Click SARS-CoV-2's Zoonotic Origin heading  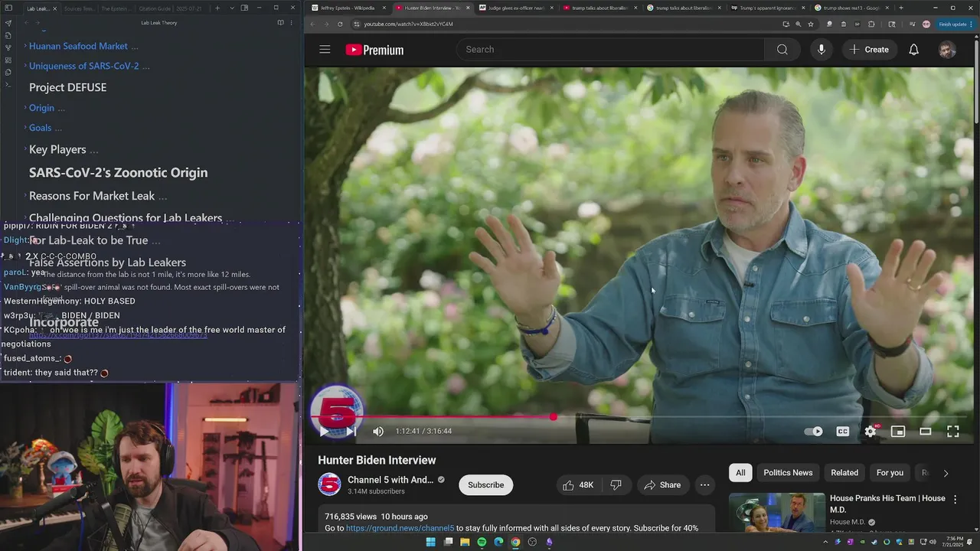point(118,172)
